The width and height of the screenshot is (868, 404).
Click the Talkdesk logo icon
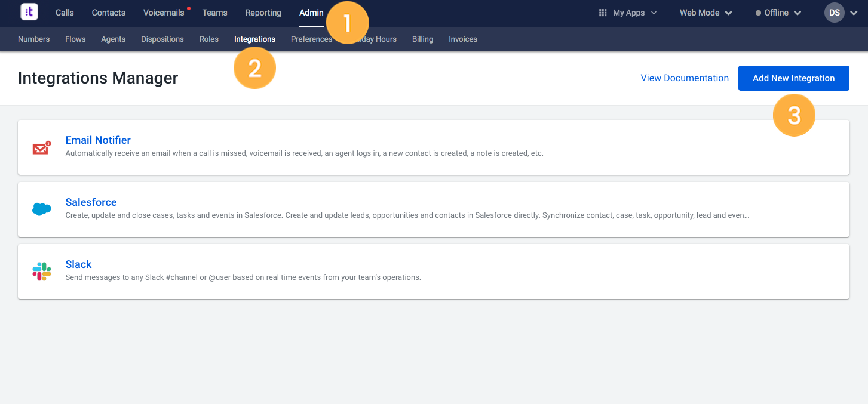pyautogui.click(x=29, y=12)
